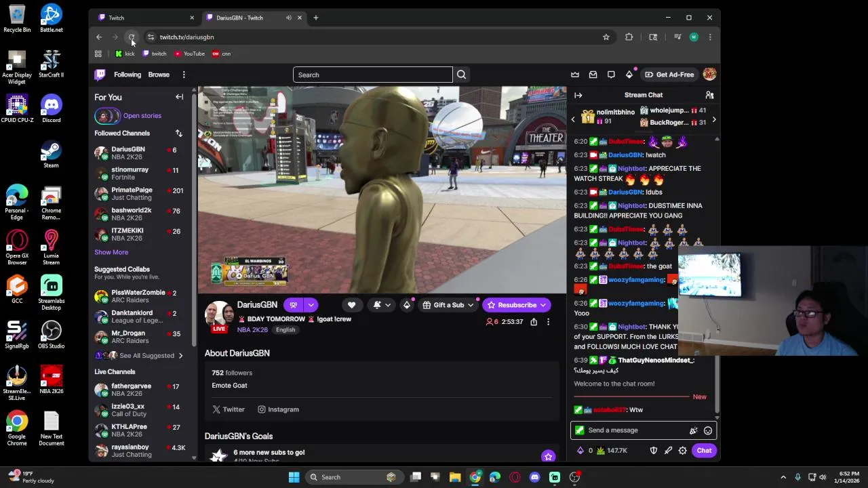Open stories link in sidebar
Viewport: 868px width, 488px height.
[142, 116]
